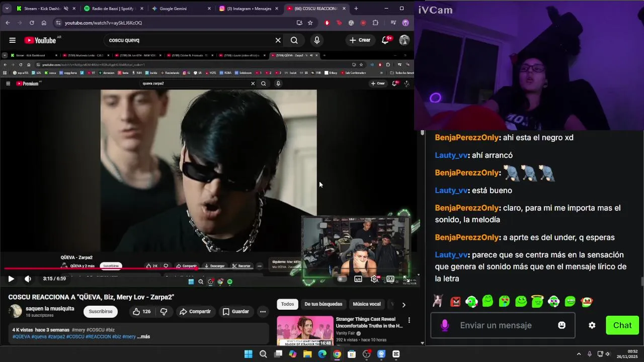Toggle subtitles on the player
The height and width of the screenshot is (362, 644).
pos(358,279)
